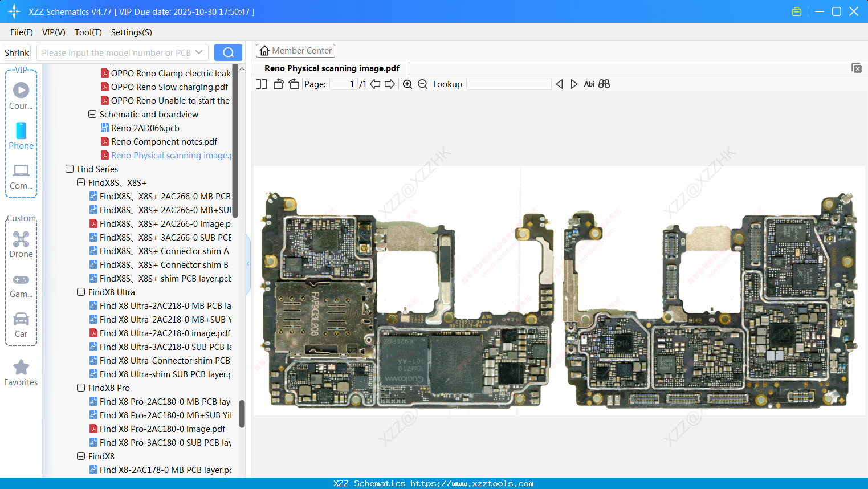Open Reno 2AD066.pcb board file

coord(145,128)
